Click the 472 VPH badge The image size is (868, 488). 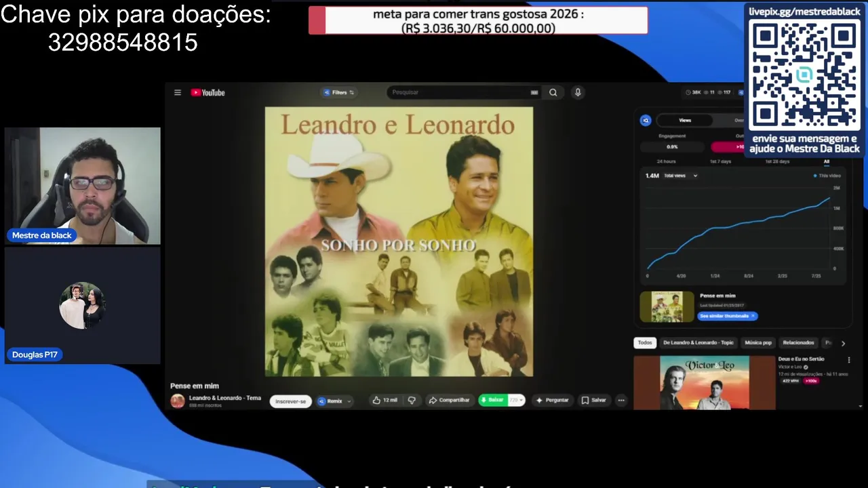tap(790, 381)
